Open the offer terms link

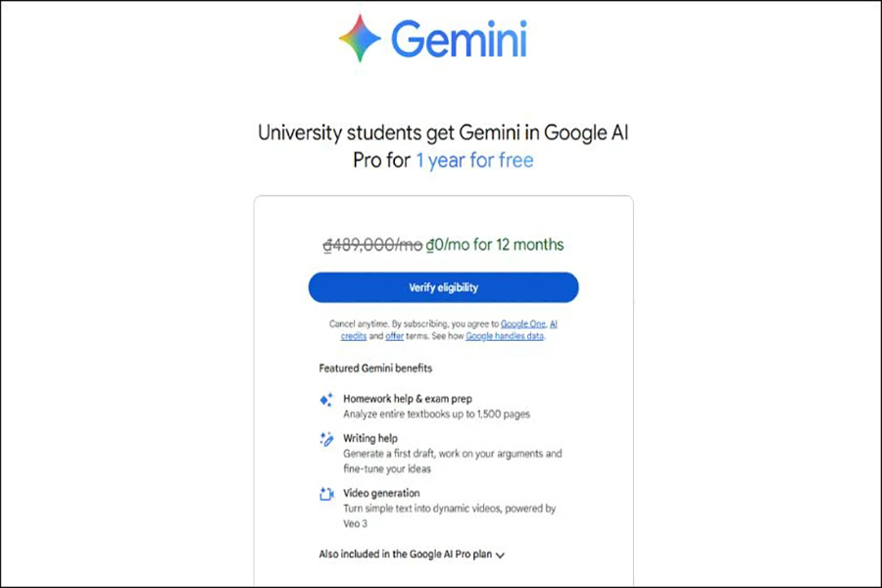(x=394, y=336)
